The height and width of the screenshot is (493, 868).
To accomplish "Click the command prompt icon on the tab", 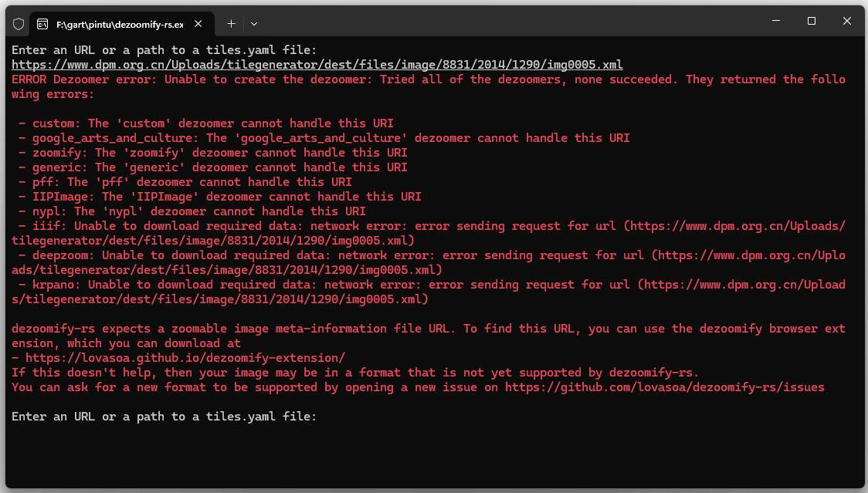I will point(42,24).
